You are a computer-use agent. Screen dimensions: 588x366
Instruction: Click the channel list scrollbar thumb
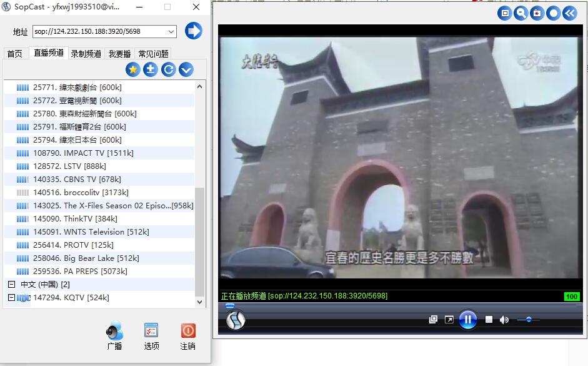[x=199, y=242]
